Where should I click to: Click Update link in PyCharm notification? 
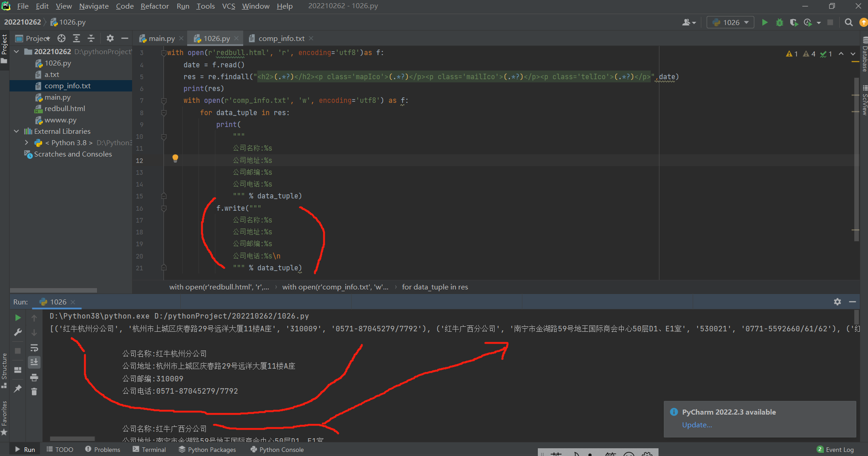(697, 425)
